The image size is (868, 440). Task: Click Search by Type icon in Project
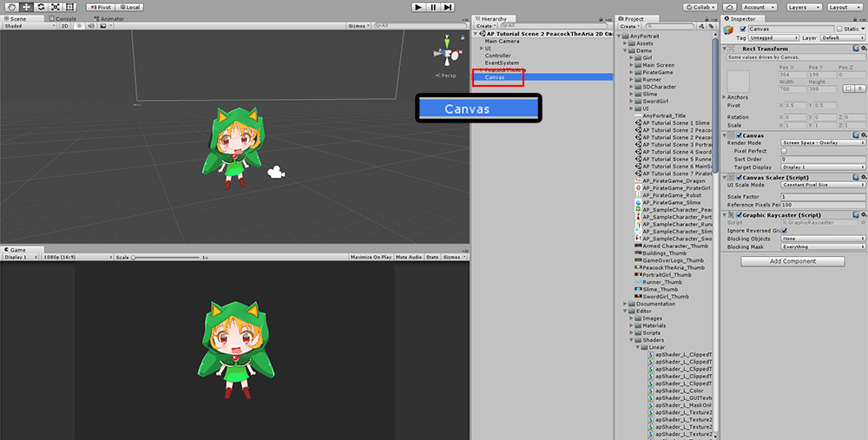[x=702, y=26]
